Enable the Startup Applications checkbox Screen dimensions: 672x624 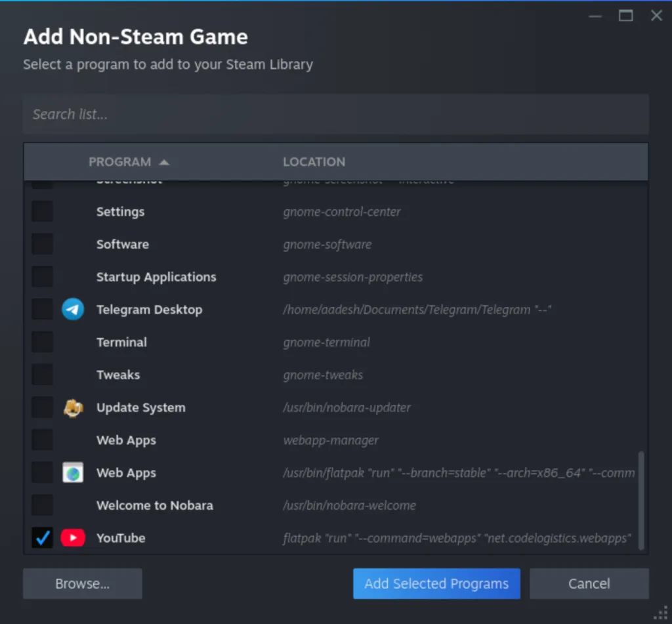tap(43, 277)
